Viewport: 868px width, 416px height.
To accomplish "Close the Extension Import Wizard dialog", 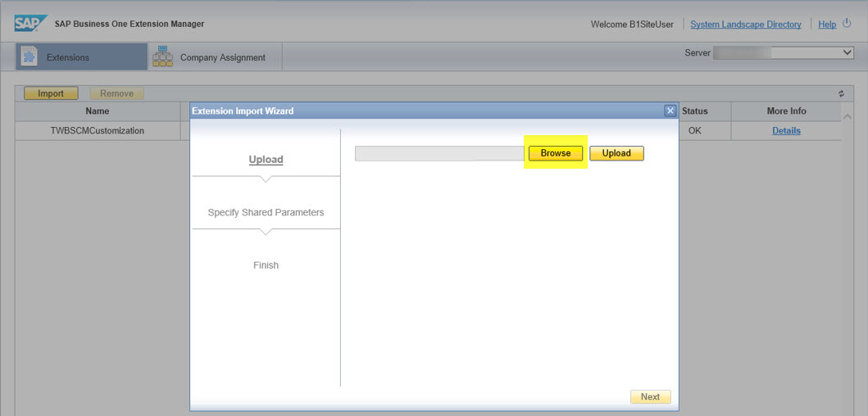I will pos(670,111).
